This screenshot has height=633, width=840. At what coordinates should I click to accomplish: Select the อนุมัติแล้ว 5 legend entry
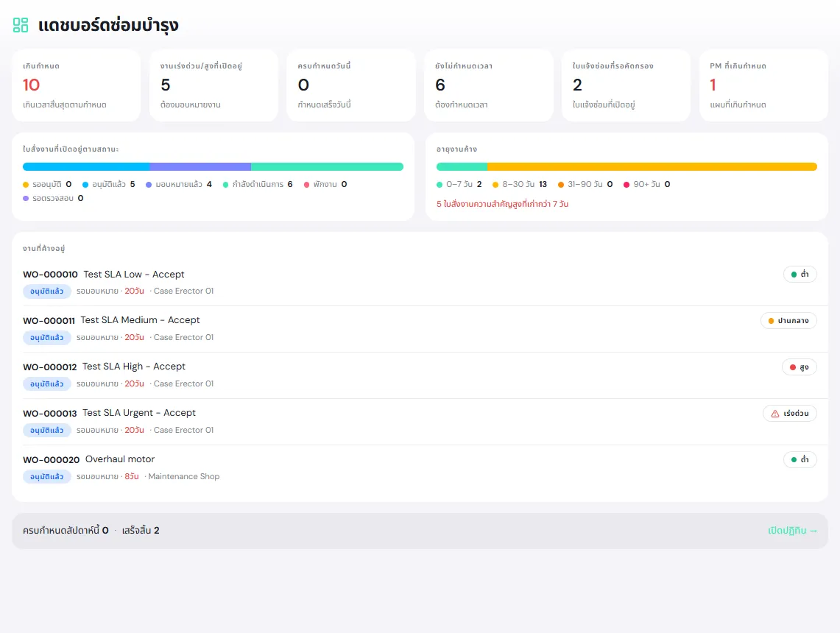[109, 184]
